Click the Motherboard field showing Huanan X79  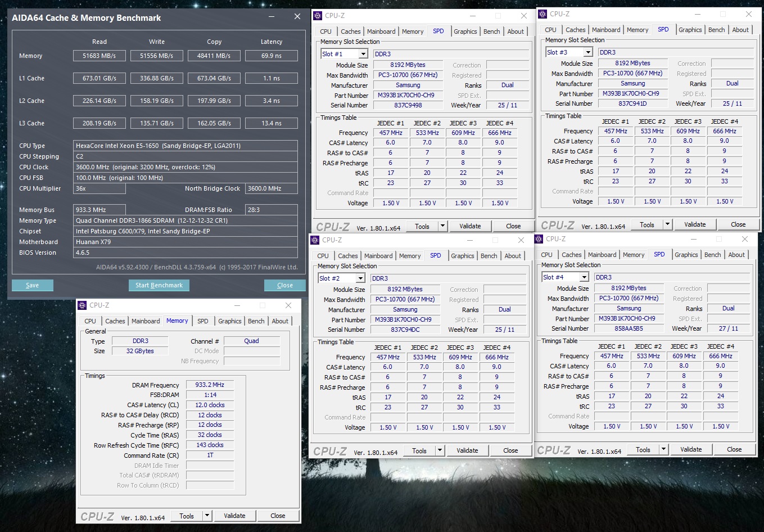[186, 242]
